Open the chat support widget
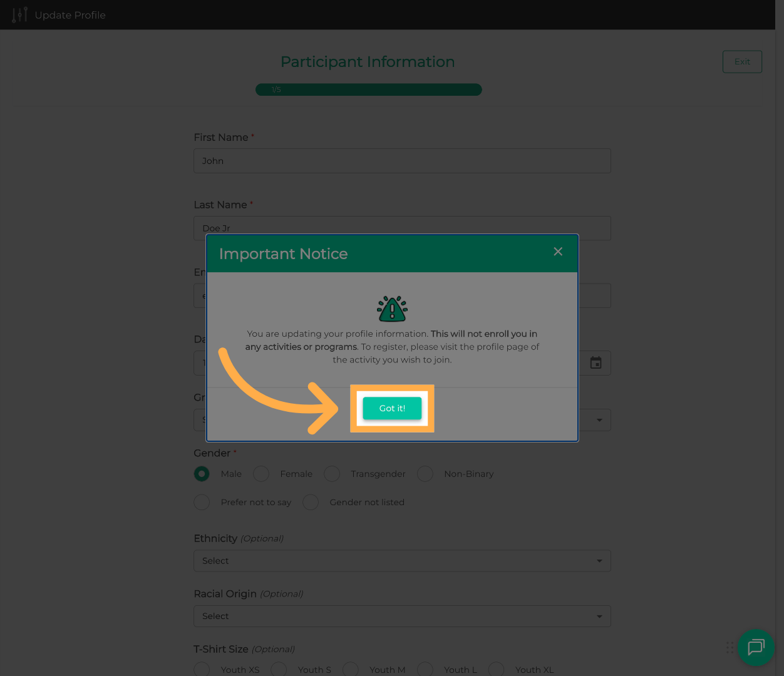Image resolution: width=784 pixels, height=676 pixels. [756, 647]
